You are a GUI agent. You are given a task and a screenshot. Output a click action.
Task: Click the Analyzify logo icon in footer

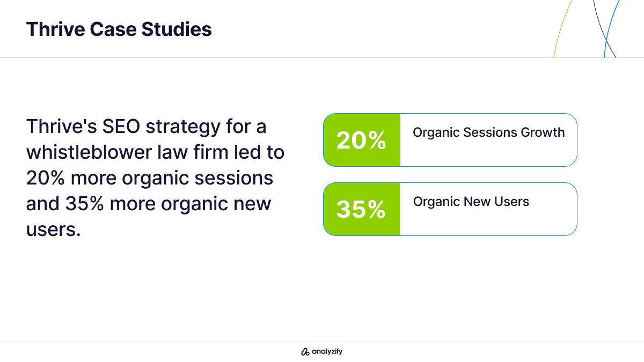coord(305,352)
